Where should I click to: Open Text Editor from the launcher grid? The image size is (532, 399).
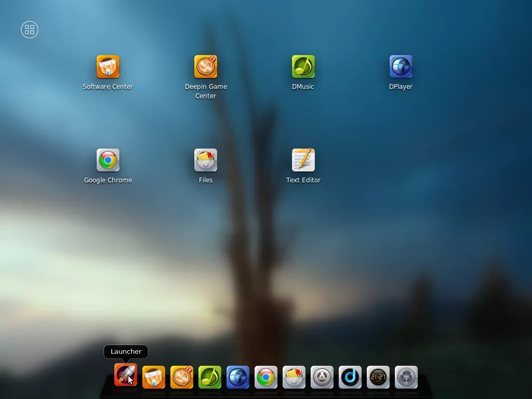tap(303, 160)
